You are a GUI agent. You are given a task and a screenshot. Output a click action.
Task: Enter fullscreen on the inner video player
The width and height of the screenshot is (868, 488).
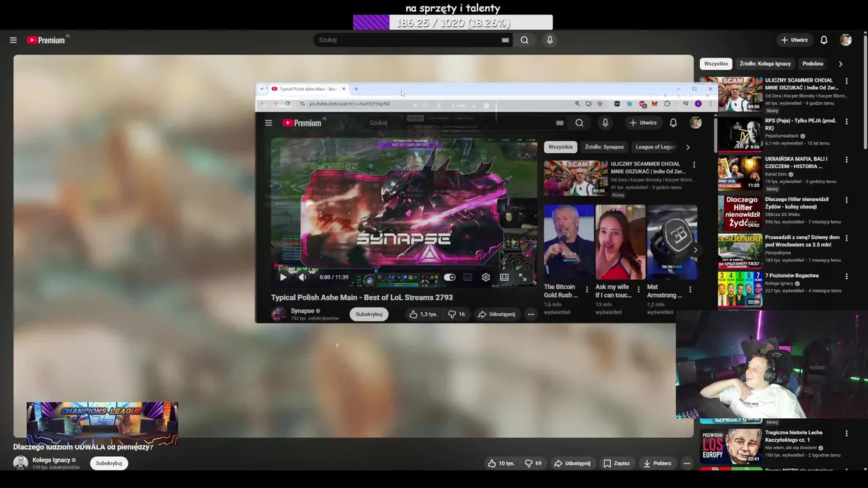pyautogui.click(x=523, y=277)
